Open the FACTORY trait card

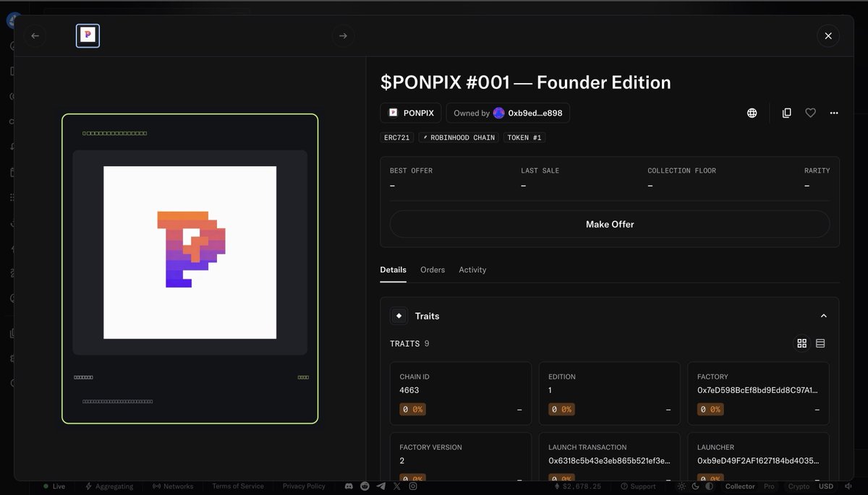[x=759, y=394]
